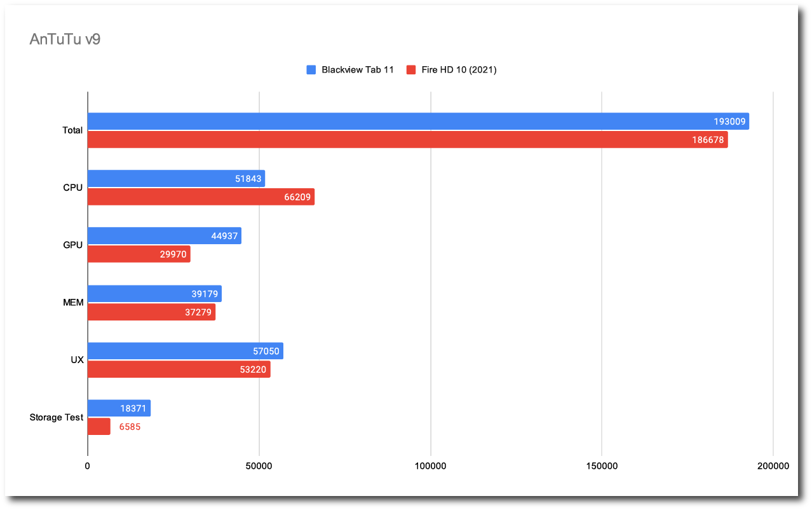Viewport: 812px width, 510px height.
Task: Select the red Total bar showing 186678
Action: (407, 139)
